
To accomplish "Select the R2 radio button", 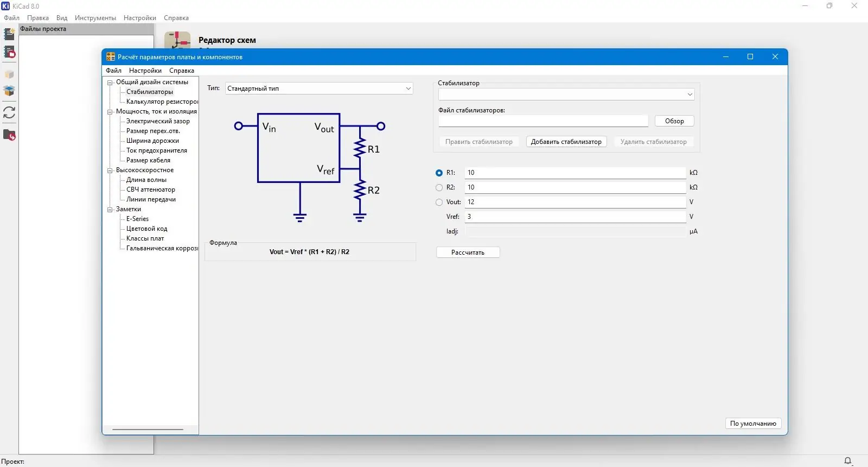I will [x=439, y=187].
